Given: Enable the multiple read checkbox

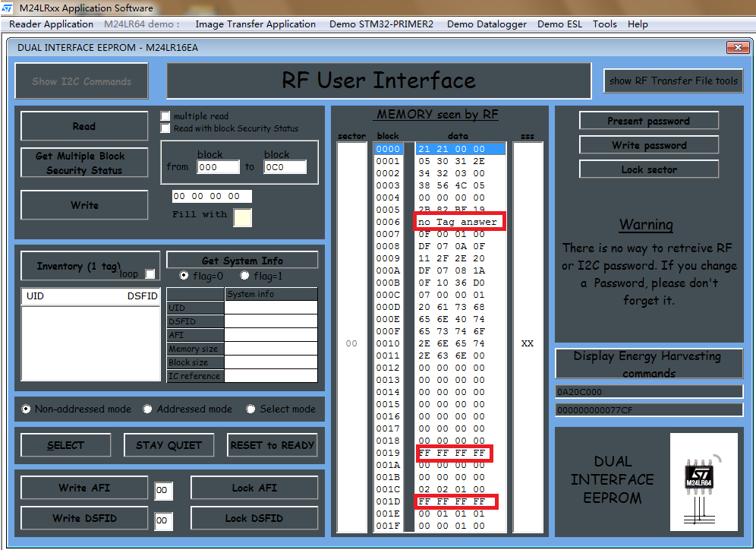Looking at the screenshot, I should click(165, 115).
